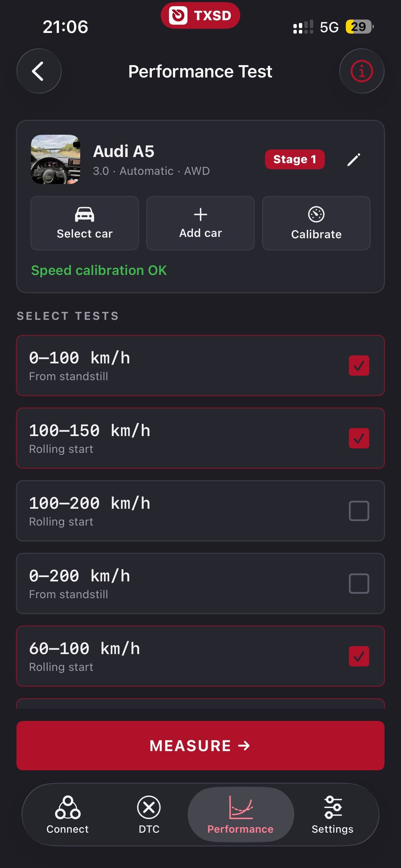
Task: Open the info icon in header
Action: 362,71
